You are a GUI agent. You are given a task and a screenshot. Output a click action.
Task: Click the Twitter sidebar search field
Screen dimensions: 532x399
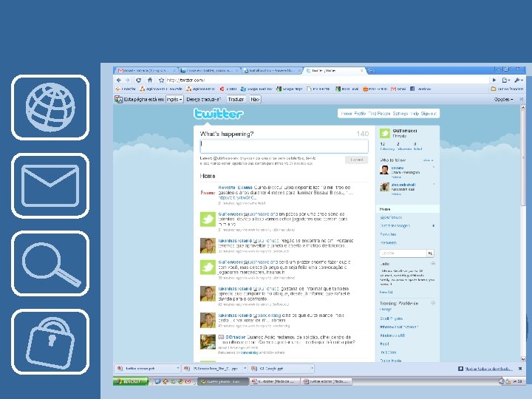point(403,253)
